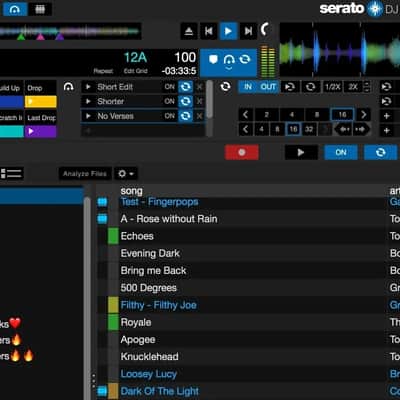Click the second reloop slot icon below

(x=386, y=101)
